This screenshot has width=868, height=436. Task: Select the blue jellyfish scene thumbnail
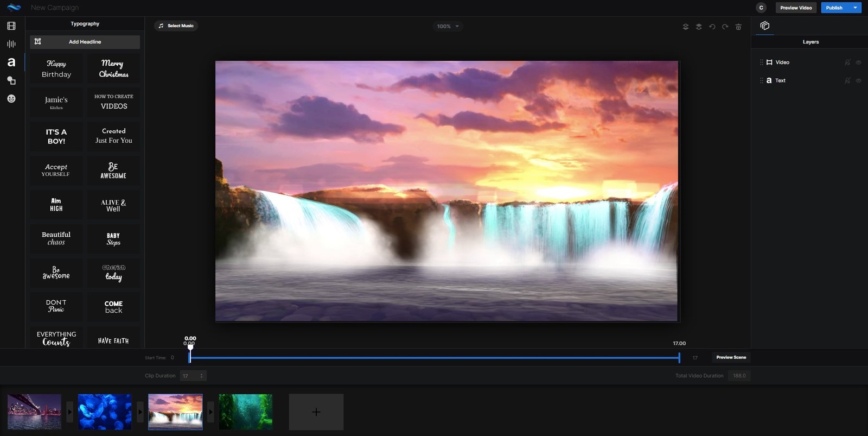[105, 412]
